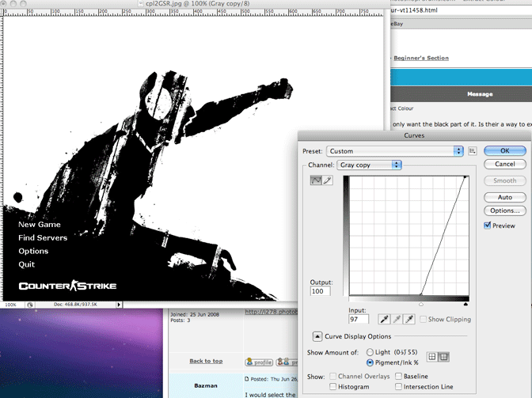Toggle the Preview checkbox
The width and height of the screenshot is (532, 398).
click(488, 226)
